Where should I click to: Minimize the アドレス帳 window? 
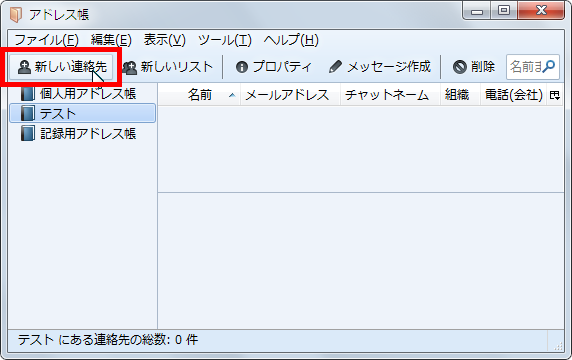(477, 11)
